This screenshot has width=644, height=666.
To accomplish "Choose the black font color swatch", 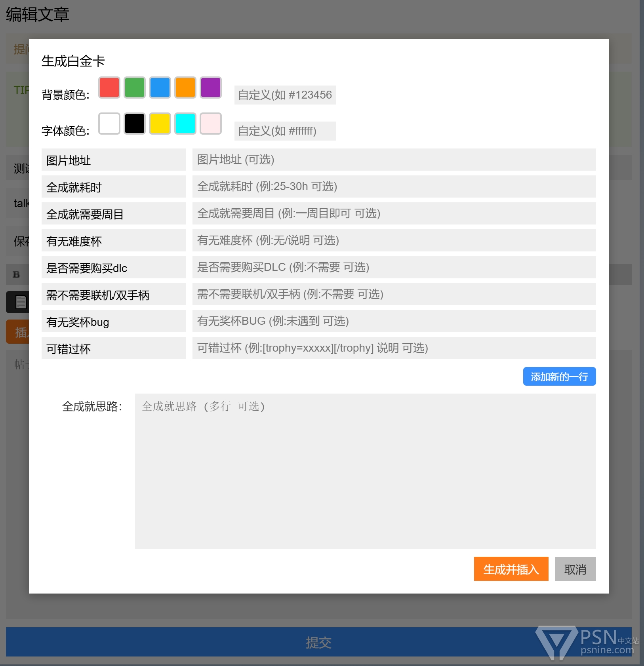I will pyautogui.click(x=135, y=124).
